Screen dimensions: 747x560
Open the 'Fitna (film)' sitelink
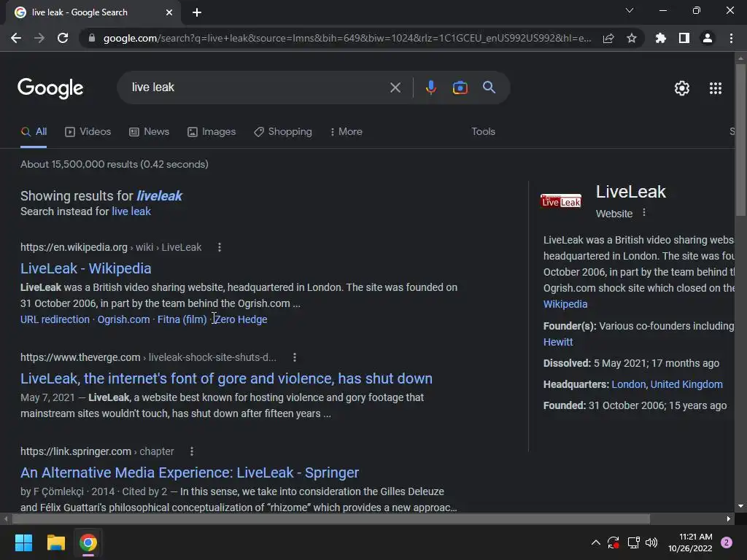(x=182, y=319)
